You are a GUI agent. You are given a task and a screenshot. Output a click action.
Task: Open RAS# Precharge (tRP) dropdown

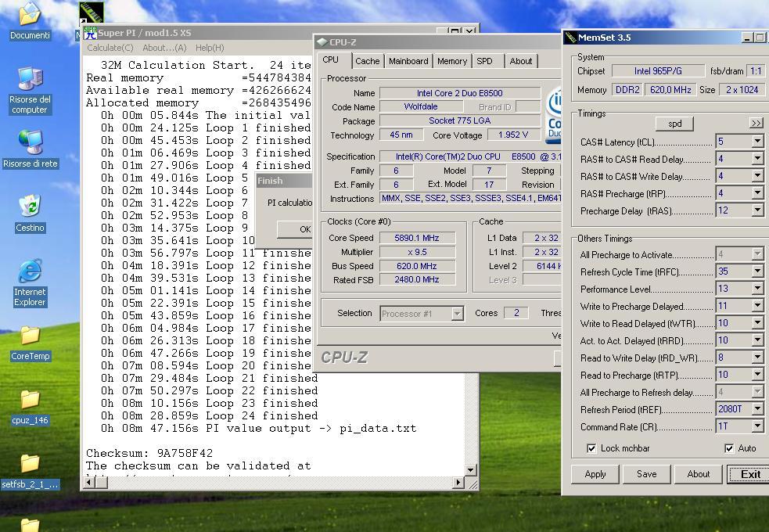757,193
